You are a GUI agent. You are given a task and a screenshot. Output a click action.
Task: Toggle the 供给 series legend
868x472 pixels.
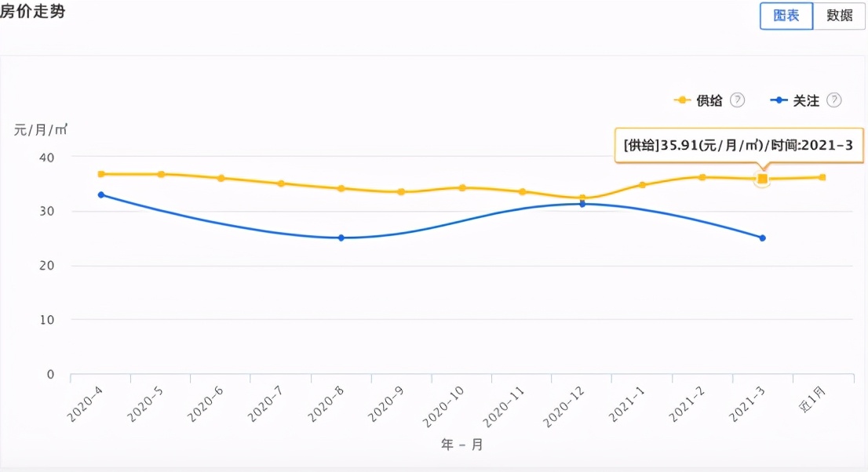[x=709, y=100]
